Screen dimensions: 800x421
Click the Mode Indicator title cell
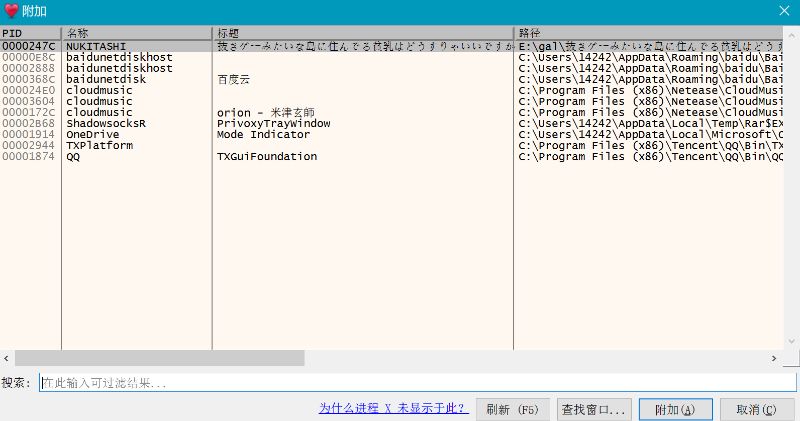pos(263,135)
